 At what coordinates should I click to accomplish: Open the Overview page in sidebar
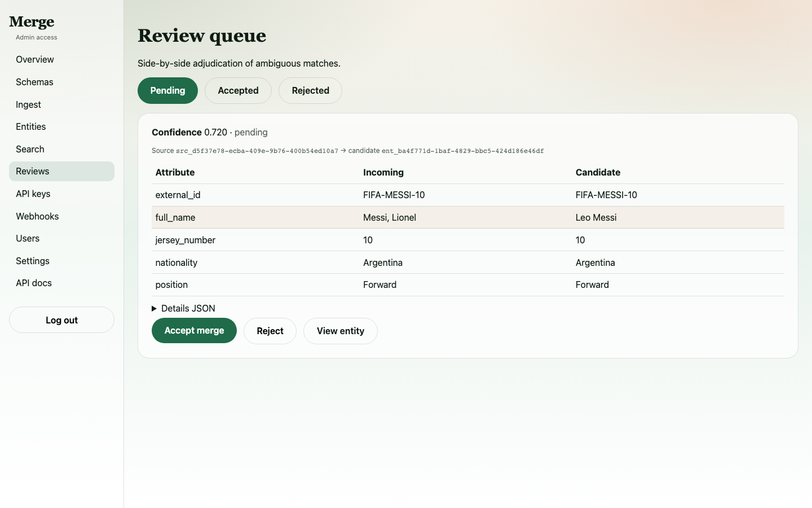point(61,59)
